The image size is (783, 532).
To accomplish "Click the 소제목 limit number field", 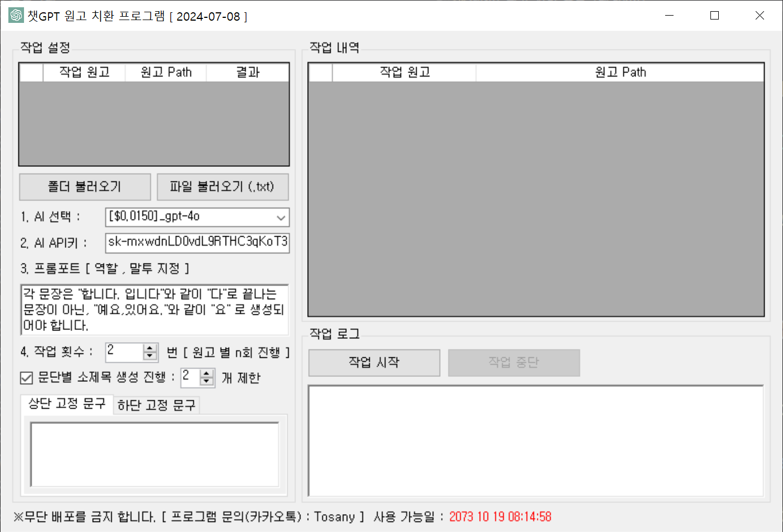I will point(190,377).
